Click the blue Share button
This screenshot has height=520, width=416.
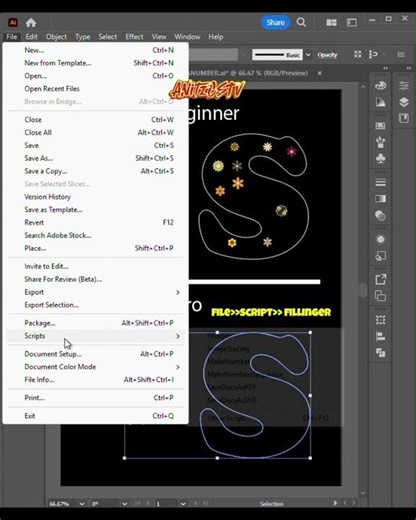coord(275,22)
